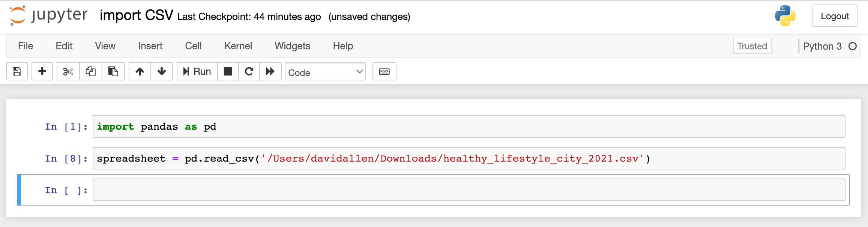Move selected cell up arrow
The height and width of the screenshot is (227, 868).
140,71
